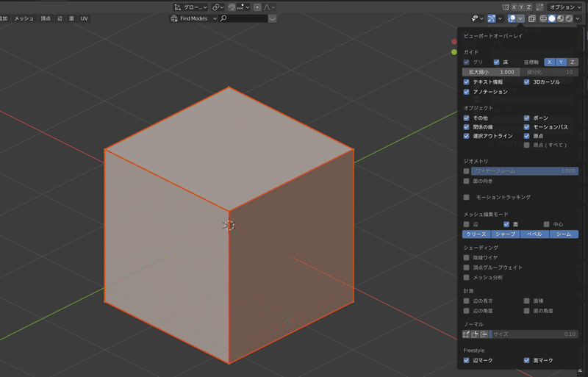Image resolution: width=588 pixels, height=377 pixels.
Task: Open the 頂点 menu
Action: coord(46,18)
